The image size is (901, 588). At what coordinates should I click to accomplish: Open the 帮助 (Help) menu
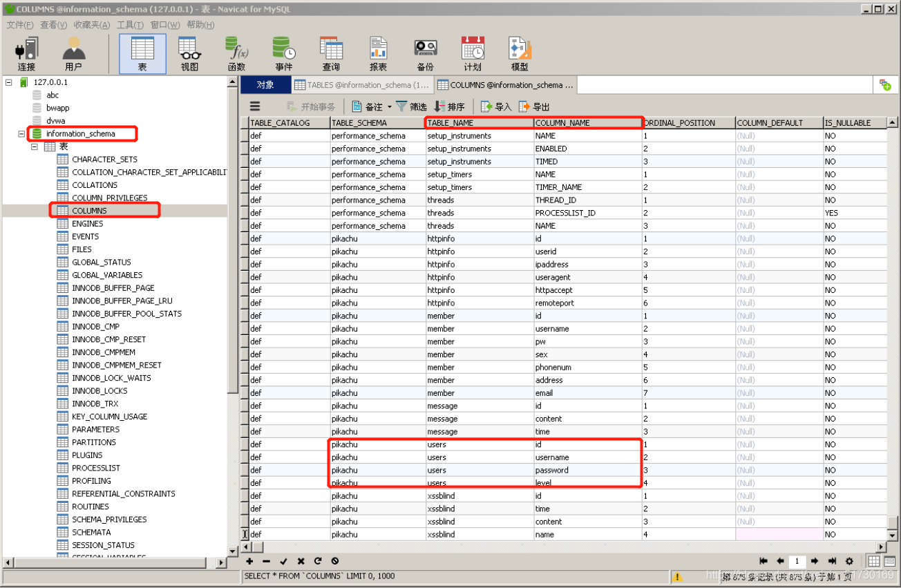(200, 25)
